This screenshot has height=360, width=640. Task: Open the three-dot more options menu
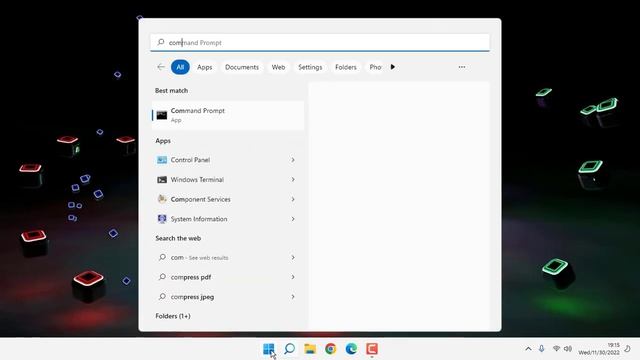(x=462, y=67)
